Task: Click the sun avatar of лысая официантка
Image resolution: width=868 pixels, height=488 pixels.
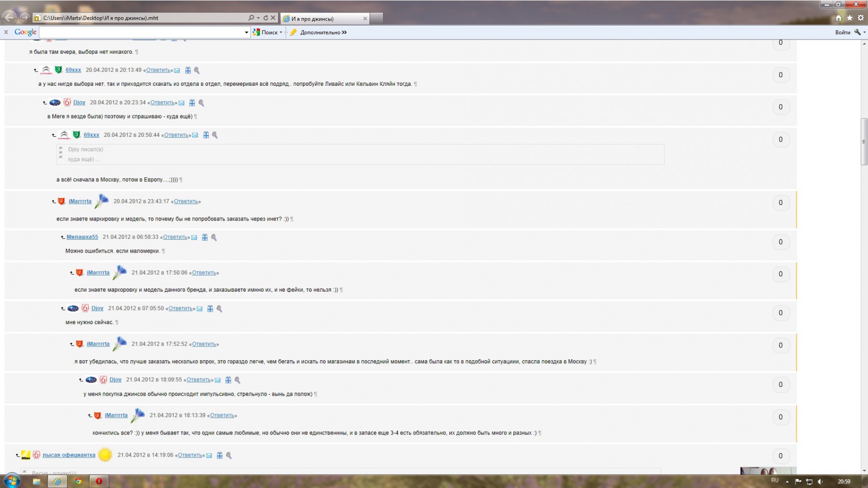Action: [105, 455]
